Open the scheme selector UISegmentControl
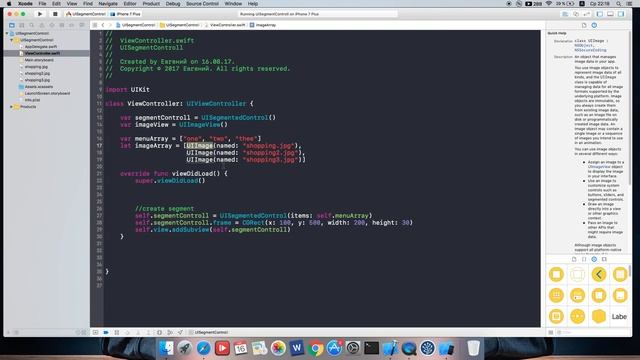 point(86,14)
